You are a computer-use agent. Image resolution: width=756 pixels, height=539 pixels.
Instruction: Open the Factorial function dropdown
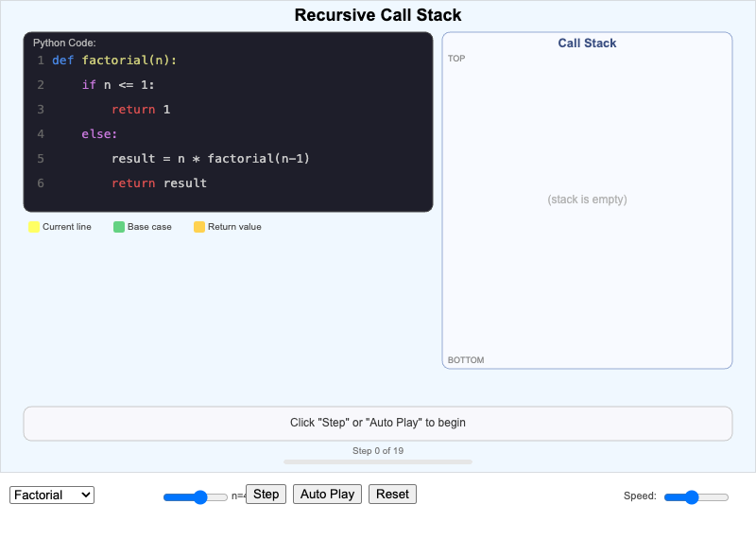pyautogui.click(x=52, y=495)
